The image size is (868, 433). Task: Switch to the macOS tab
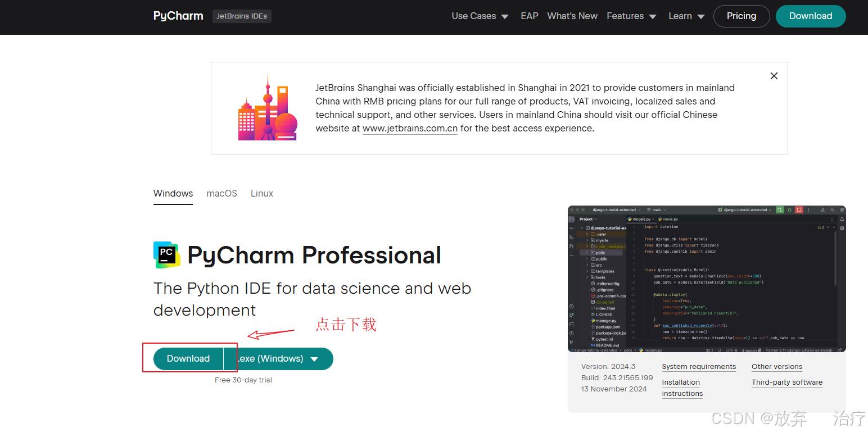222,193
